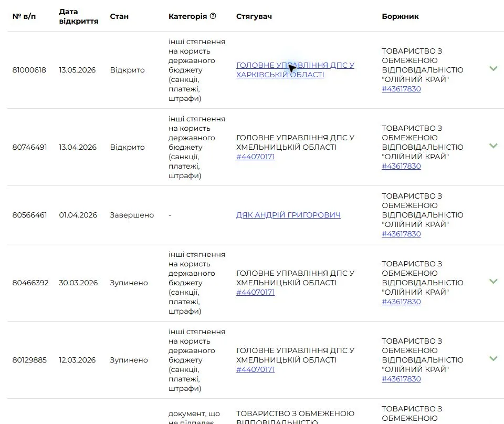Click the category text in row 81000618
This screenshot has height=424, width=504.
pos(197,70)
